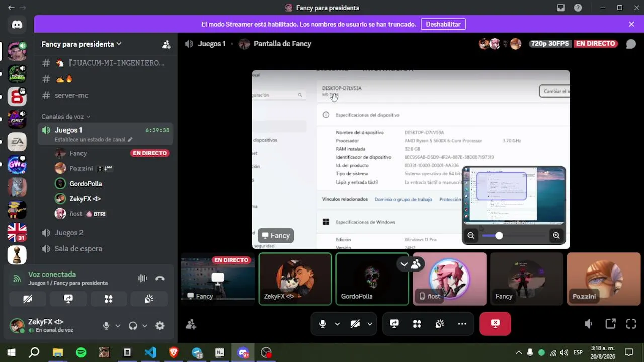Viewport: 644px width, 362px height.
Task: Zoom in the stream with plus magnifier
Action: pos(556,235)
